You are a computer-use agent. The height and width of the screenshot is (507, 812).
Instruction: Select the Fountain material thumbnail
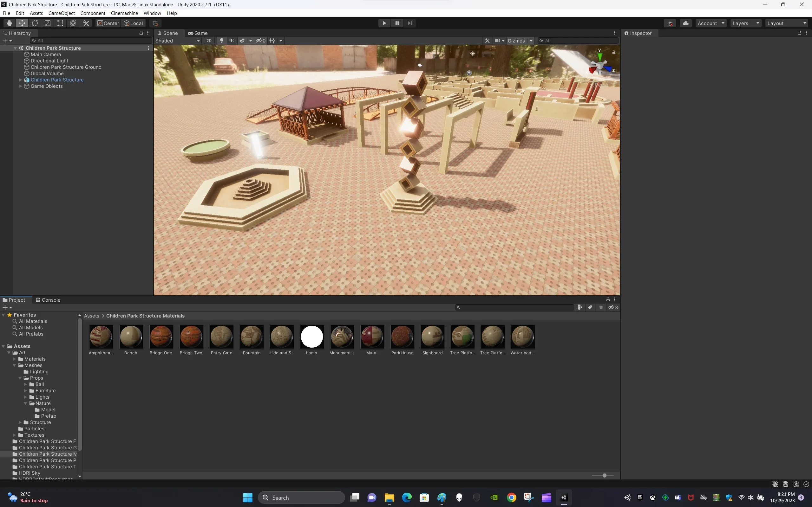point(252,337)
